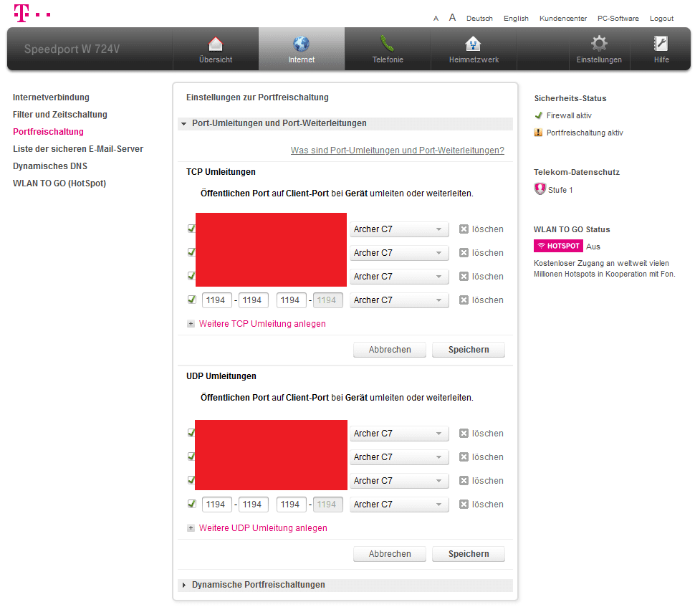Click the Firewall aktiv checkmark icon
700x607 pixels.
[x=538, y=115]
